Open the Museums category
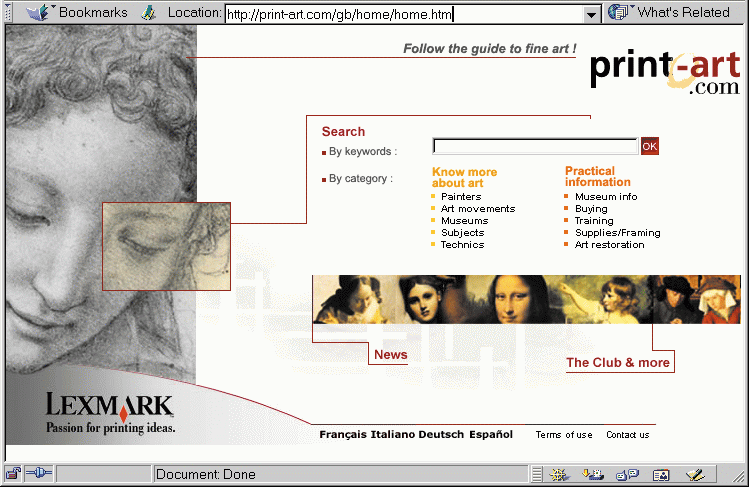This screenshot has width=749, height=487. tap(464, 221)
